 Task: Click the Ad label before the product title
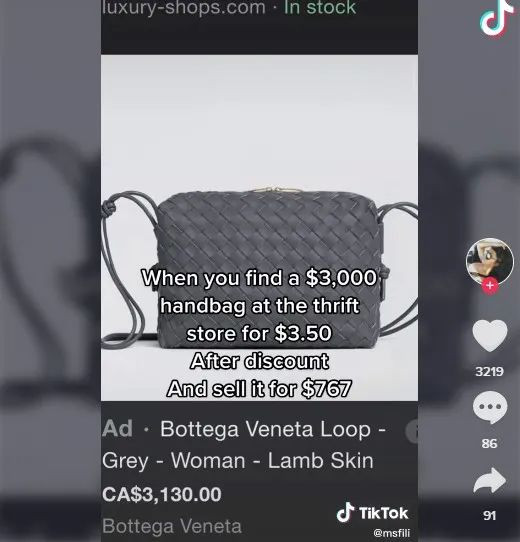117,429
